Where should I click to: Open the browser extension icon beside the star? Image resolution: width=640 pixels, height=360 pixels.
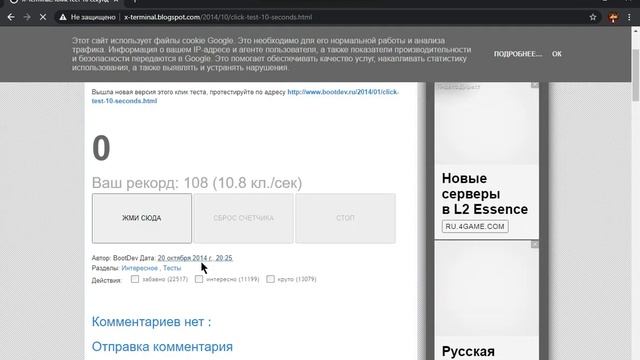613,17
